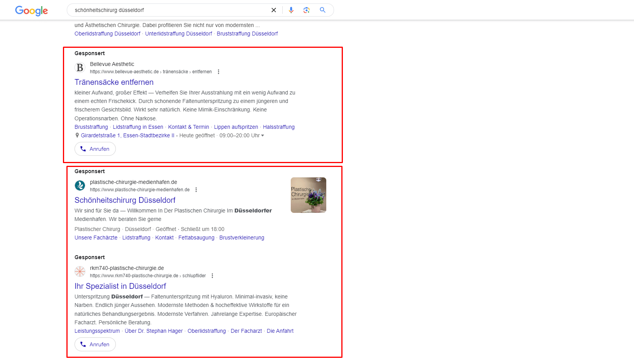Open Lidstraffung sitelink under Medienhafen ad

(136, 238)
